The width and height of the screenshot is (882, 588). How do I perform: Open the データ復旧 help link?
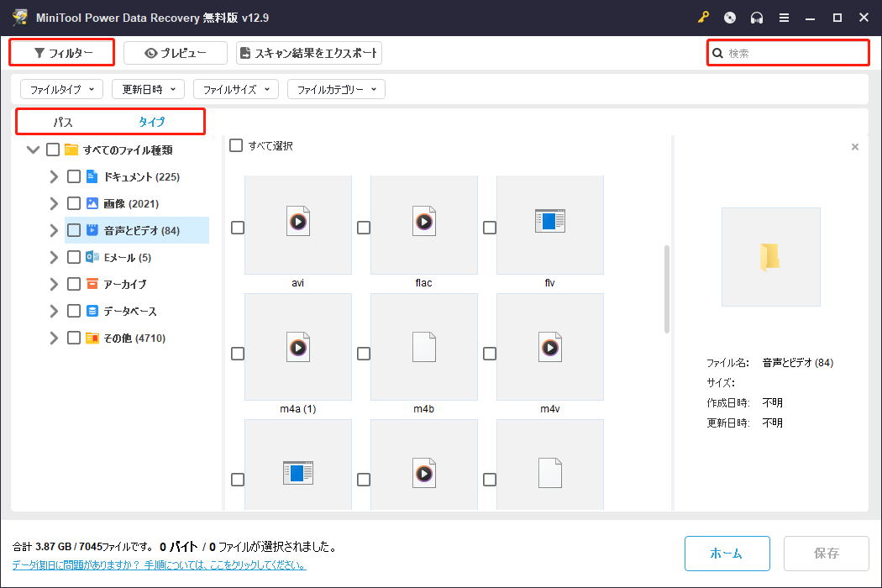click(x=160, y=565)
